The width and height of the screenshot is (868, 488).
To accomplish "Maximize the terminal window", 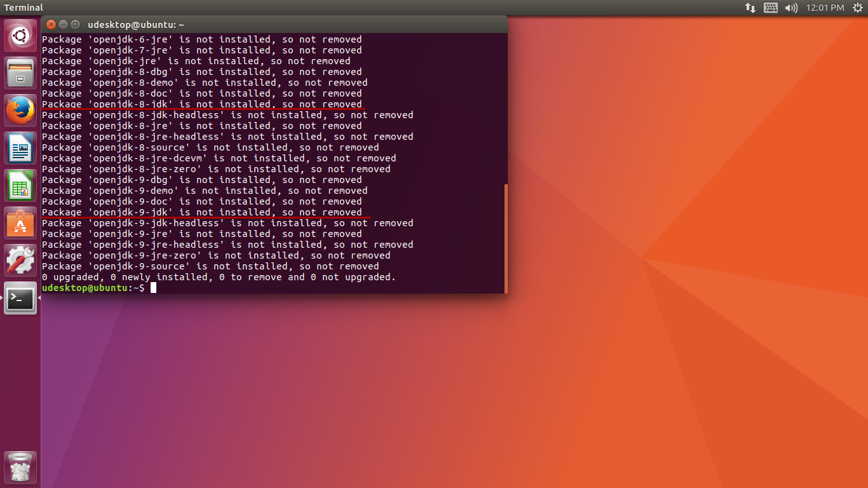I will pos(76,24).
